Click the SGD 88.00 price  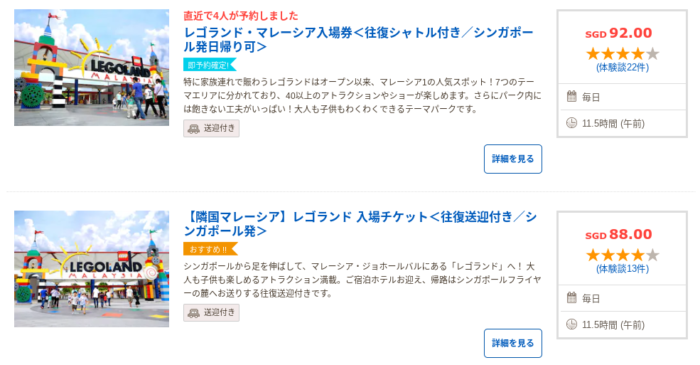point(619,234)
